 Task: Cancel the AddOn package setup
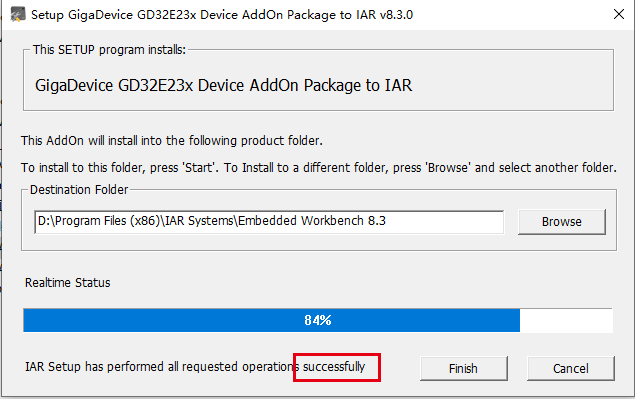click(571, 368)
